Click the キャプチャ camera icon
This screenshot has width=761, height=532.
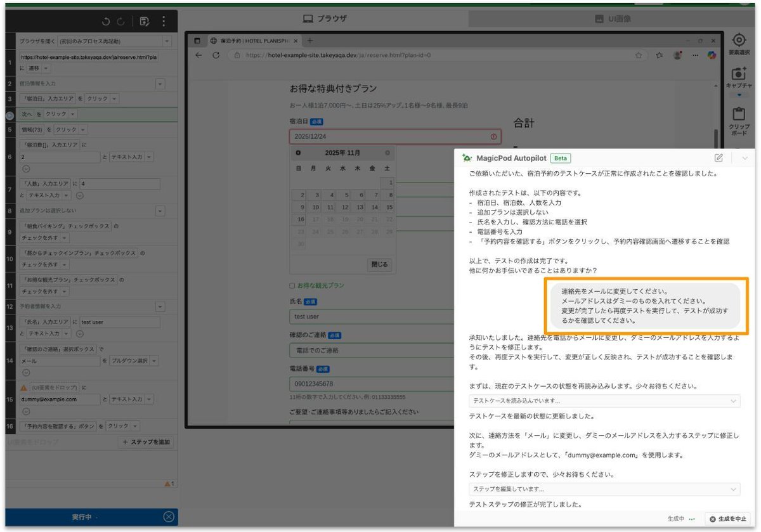click(739, 74)
